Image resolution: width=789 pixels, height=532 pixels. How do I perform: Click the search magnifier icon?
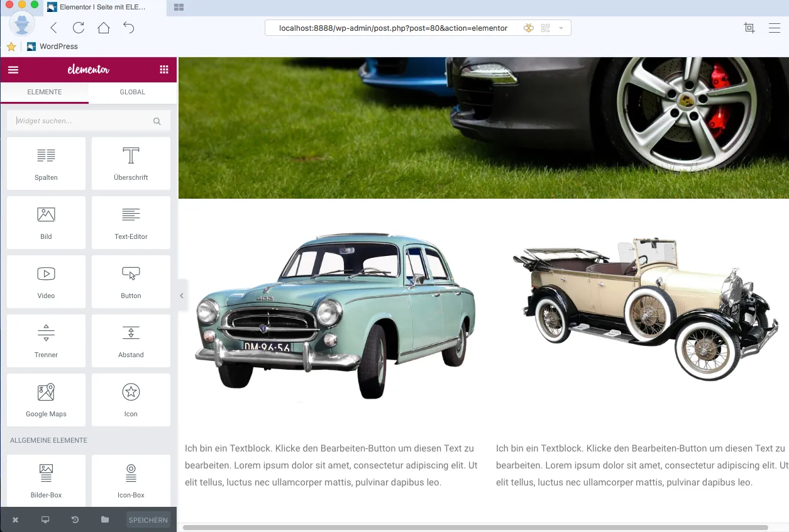[157, 121]
